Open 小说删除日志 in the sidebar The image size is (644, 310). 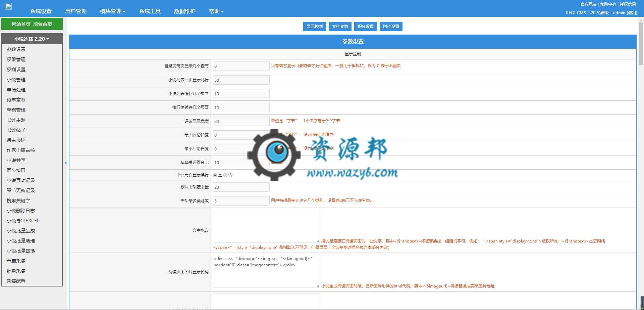21,211
